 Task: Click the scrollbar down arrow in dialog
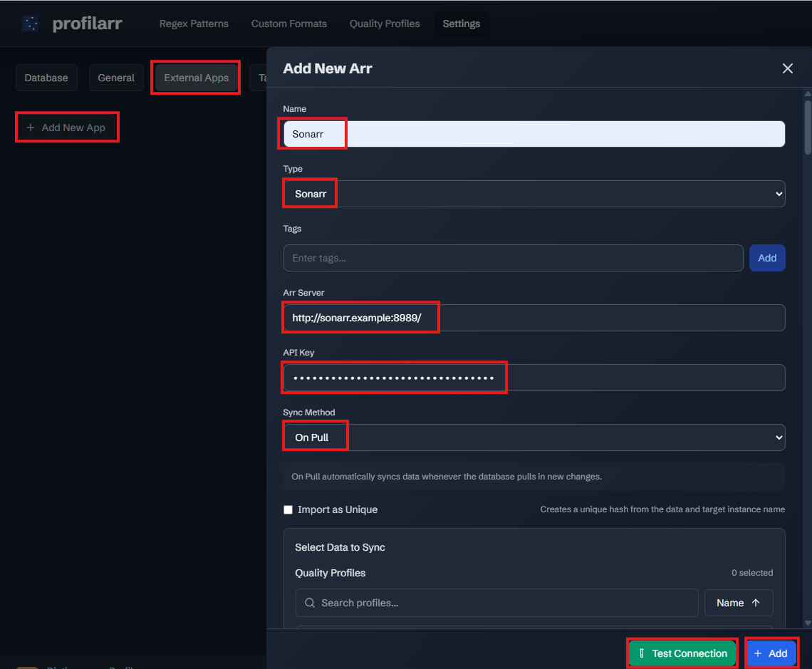[x=807, y=623]
